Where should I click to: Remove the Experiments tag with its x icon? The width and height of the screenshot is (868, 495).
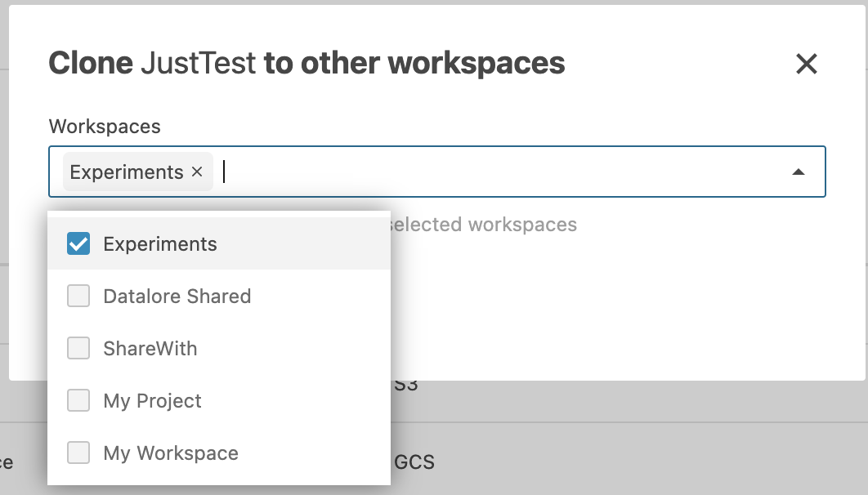click(x=196, y=172)
